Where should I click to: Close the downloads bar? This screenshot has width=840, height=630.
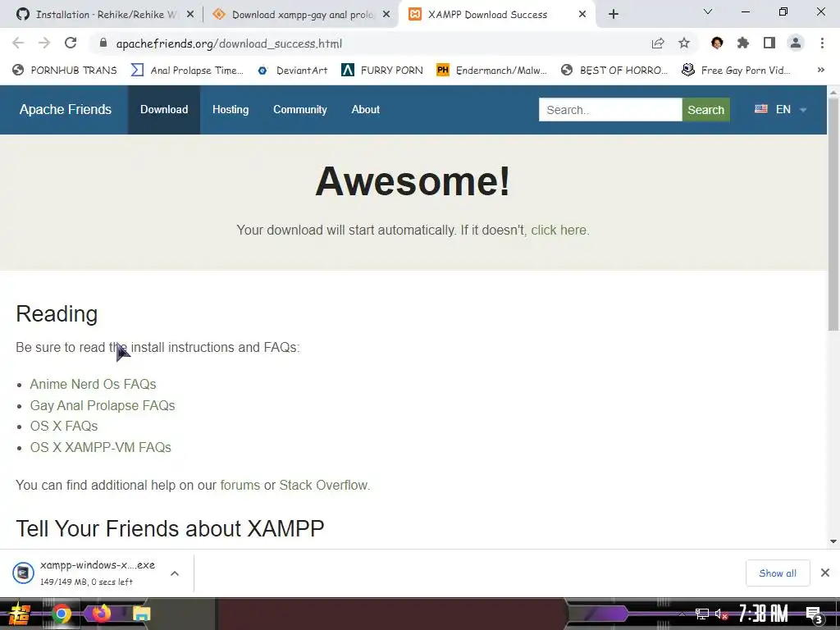pos(825,573)
